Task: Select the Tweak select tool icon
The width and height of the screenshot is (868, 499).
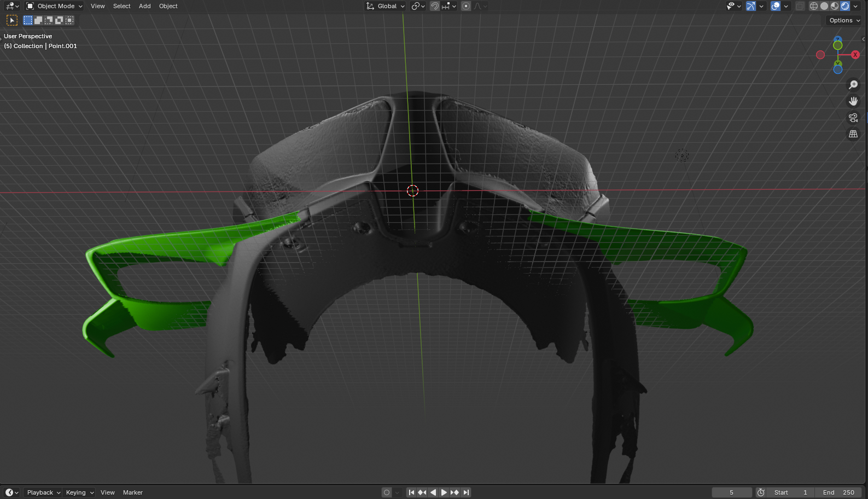Action: (x=11, y=20)
